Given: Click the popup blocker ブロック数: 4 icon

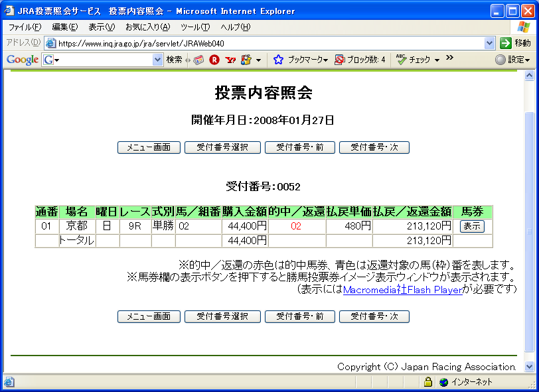Looking at the screenshot, I should 340,60.
